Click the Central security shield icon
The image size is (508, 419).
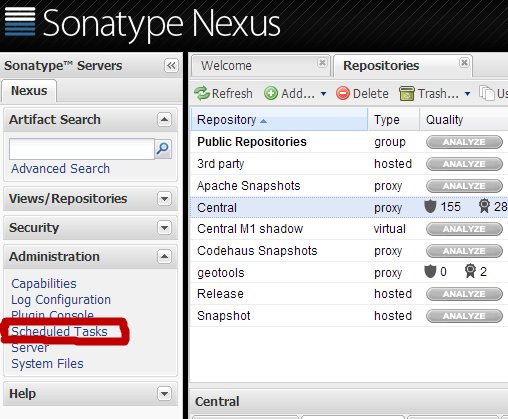430,207
